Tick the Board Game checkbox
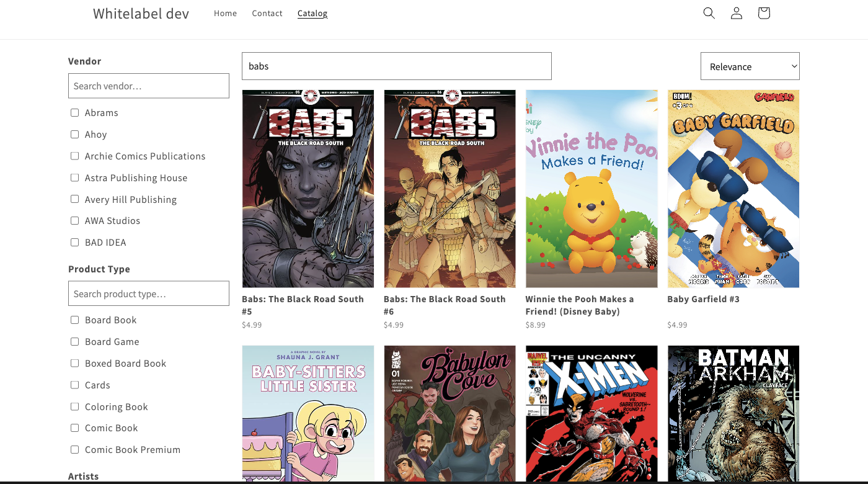Screen dimensions: 868x484 pos(74,342)
